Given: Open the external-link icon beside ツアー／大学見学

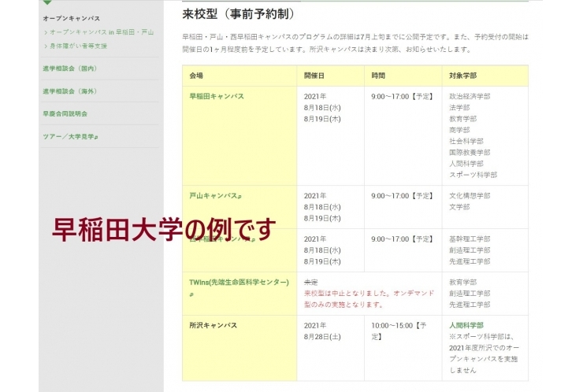Looking at the screenshot, I should pos(96,138).
